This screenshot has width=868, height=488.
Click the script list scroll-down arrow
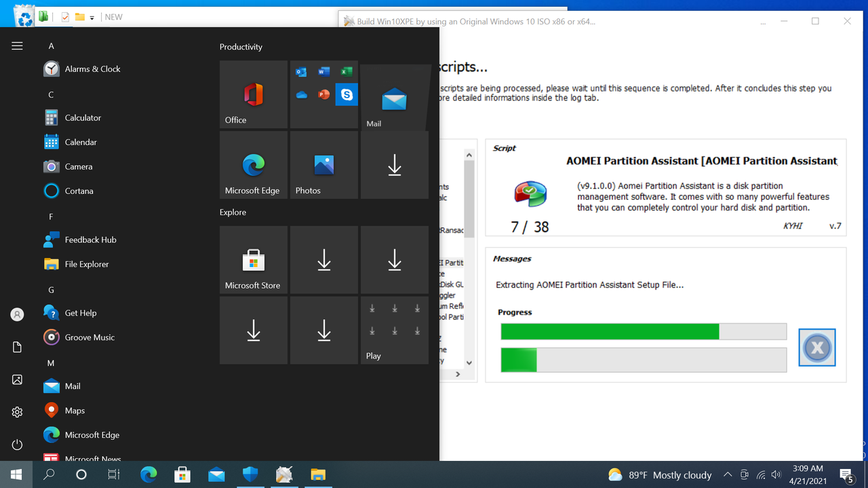click(x=469, y=363)
